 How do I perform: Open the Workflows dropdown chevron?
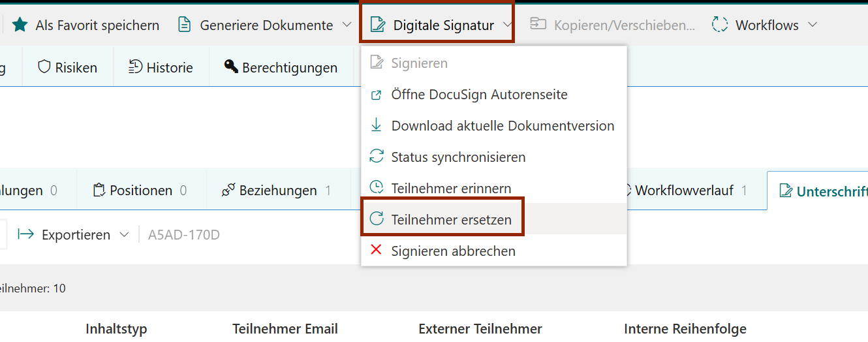(813, 25)
